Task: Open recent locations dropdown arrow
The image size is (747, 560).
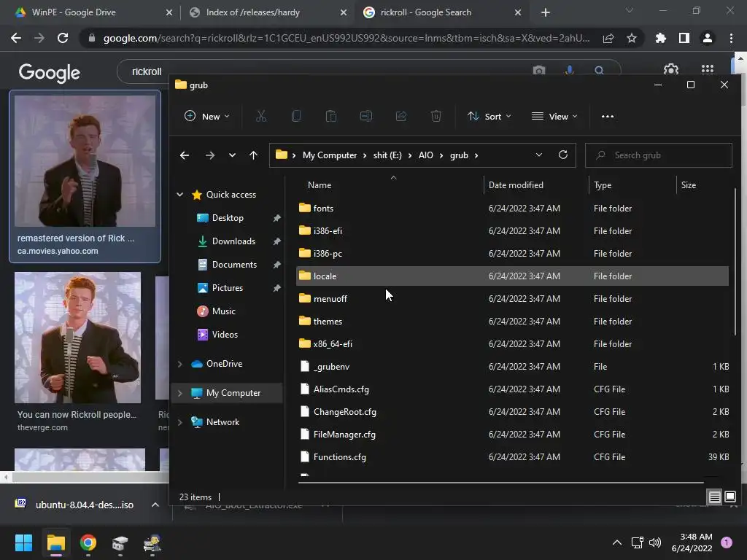Action: [x=232, y=155]
